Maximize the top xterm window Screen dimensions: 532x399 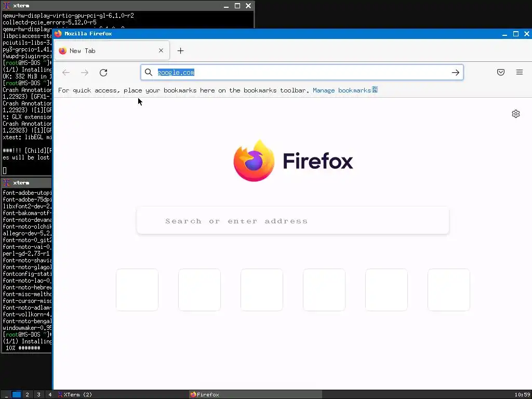click(237, 6)
